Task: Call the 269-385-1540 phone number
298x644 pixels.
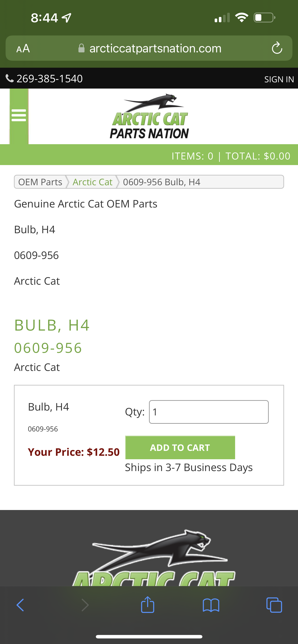Action: click(x=49, y=79)
